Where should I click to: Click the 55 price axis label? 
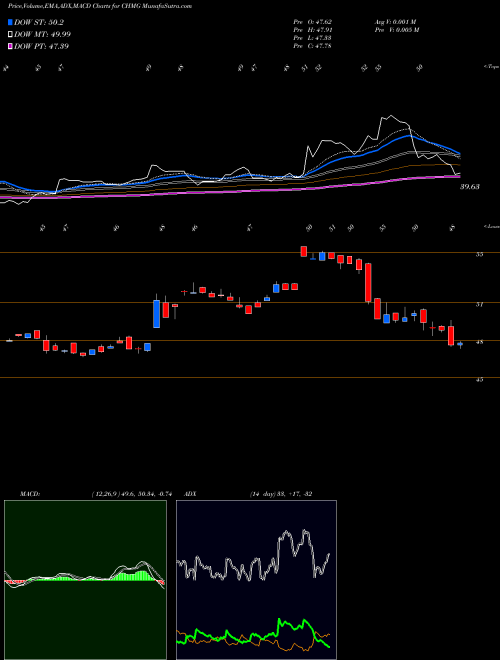(x=479, y=254)
